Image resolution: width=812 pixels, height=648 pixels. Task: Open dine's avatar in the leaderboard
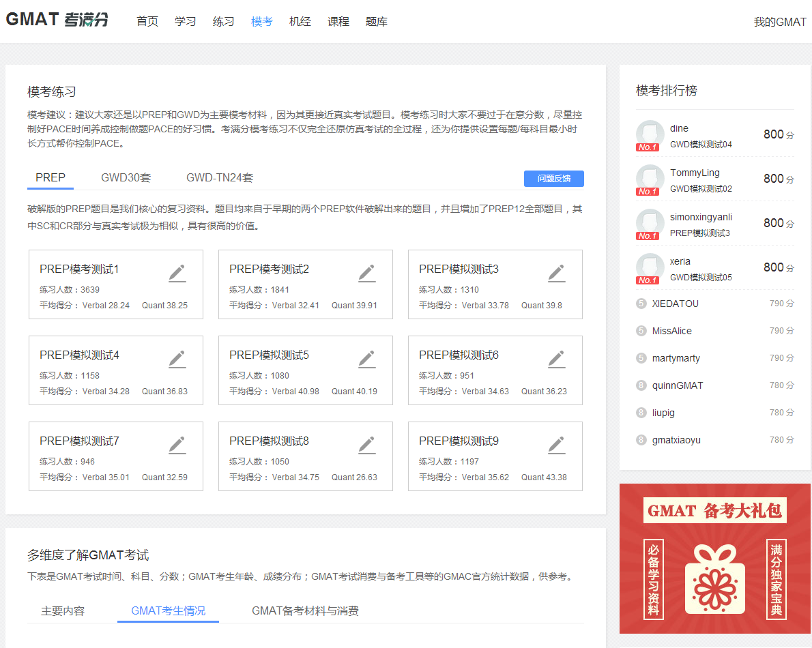650,134
